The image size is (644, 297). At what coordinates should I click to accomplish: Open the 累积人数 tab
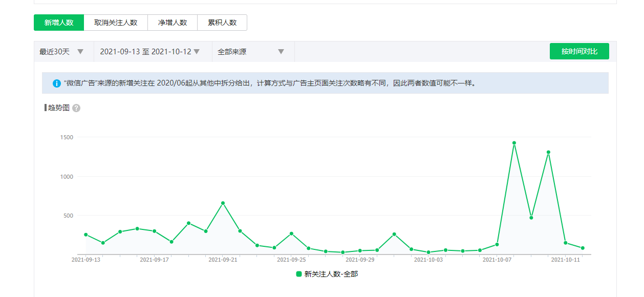(x=222, y=23)
